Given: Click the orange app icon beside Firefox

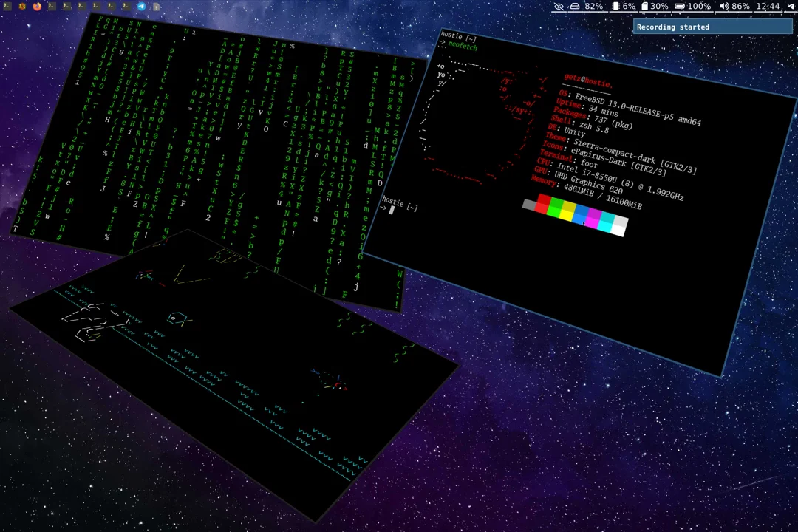Looking at the screenshot, I should click(22, 7).
